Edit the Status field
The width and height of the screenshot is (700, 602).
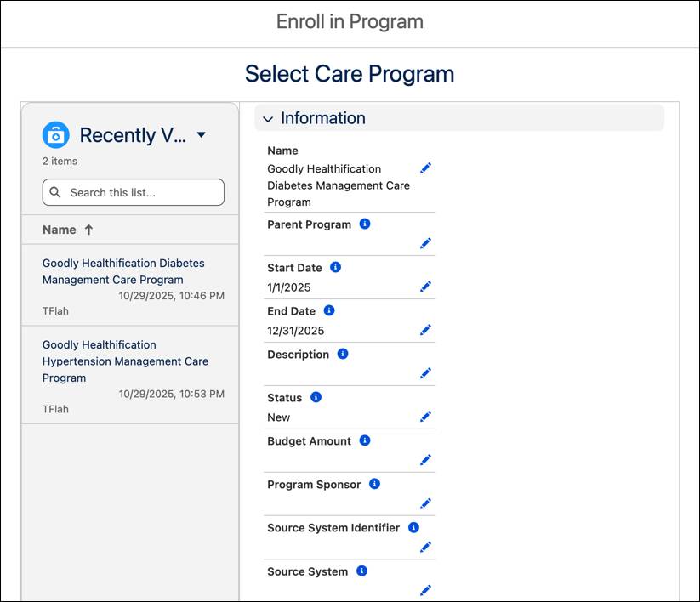tap(425, 417)
